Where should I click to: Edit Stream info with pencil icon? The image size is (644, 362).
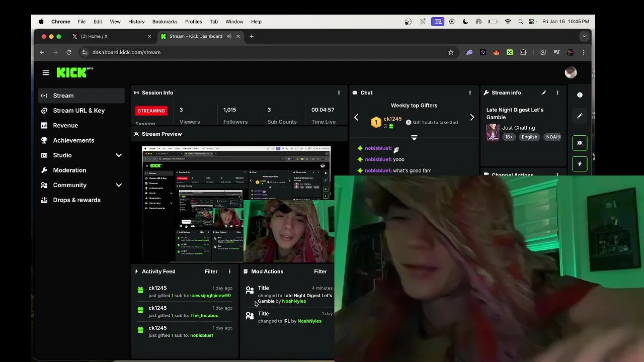point(544,93)
